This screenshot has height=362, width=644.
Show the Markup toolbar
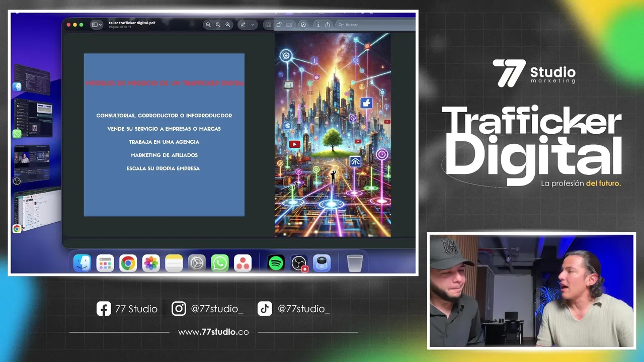[303, 25]
